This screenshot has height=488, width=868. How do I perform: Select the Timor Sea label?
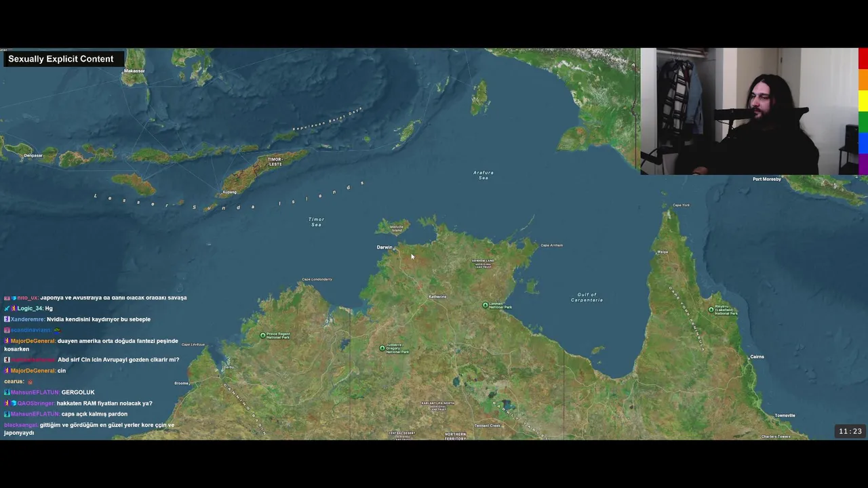click(x=317, y=222)
